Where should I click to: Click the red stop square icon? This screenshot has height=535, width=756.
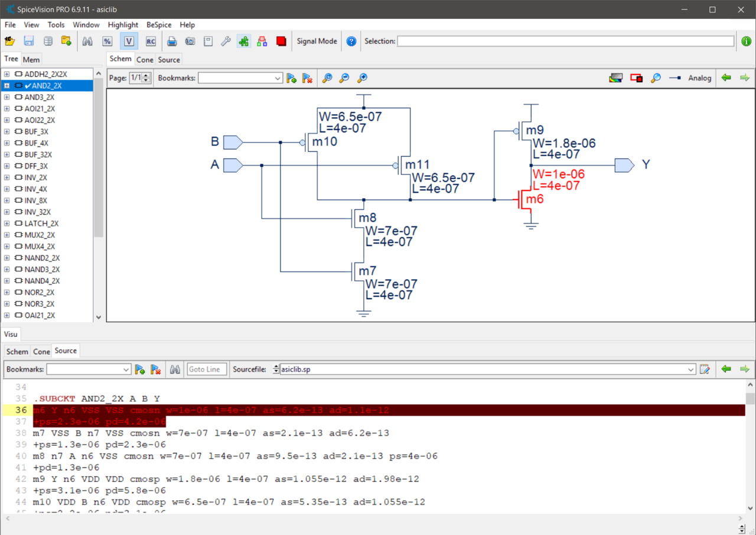(281, 41)
